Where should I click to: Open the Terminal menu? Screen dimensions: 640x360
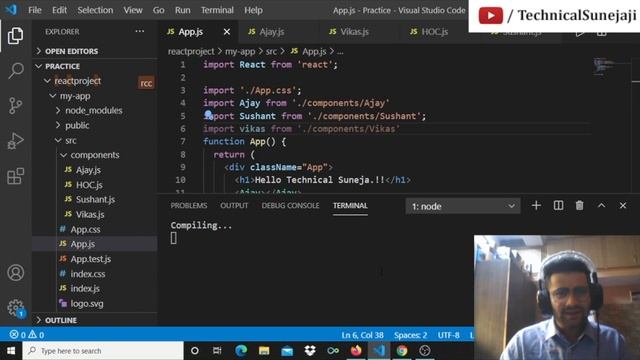point(217,10)
